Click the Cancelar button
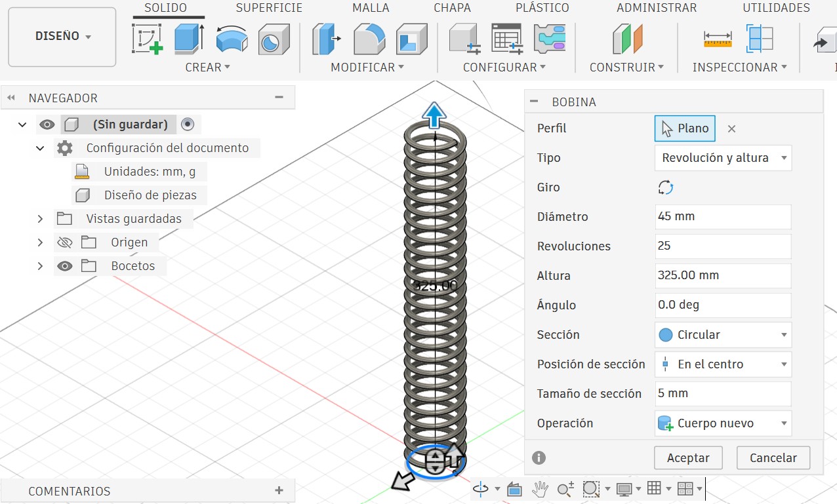 tap(773, 458)
